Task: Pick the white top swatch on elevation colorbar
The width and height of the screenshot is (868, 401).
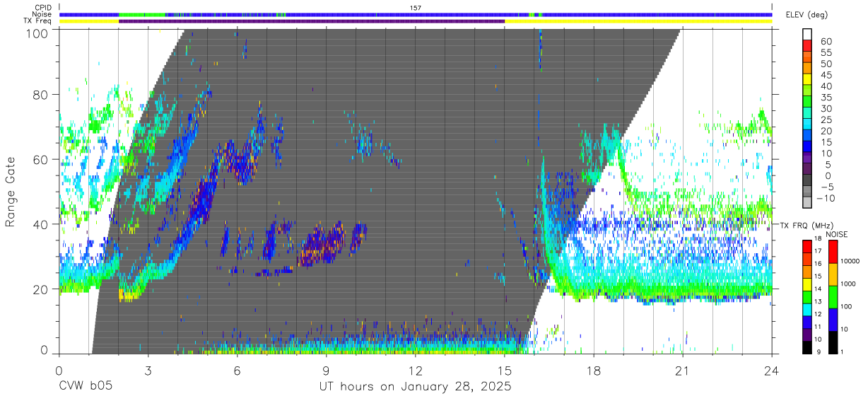Action: pyautogui.click(x=808, y=35)
